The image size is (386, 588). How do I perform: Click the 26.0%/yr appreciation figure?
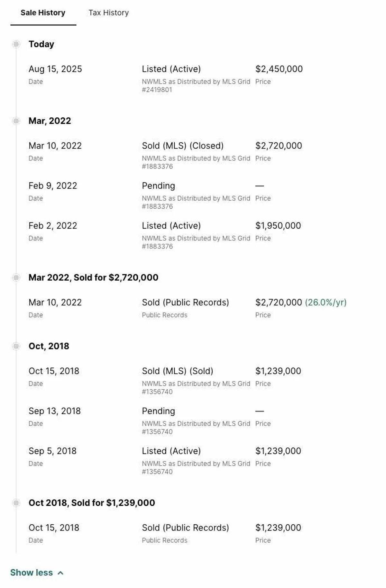[x=326, y=303]
